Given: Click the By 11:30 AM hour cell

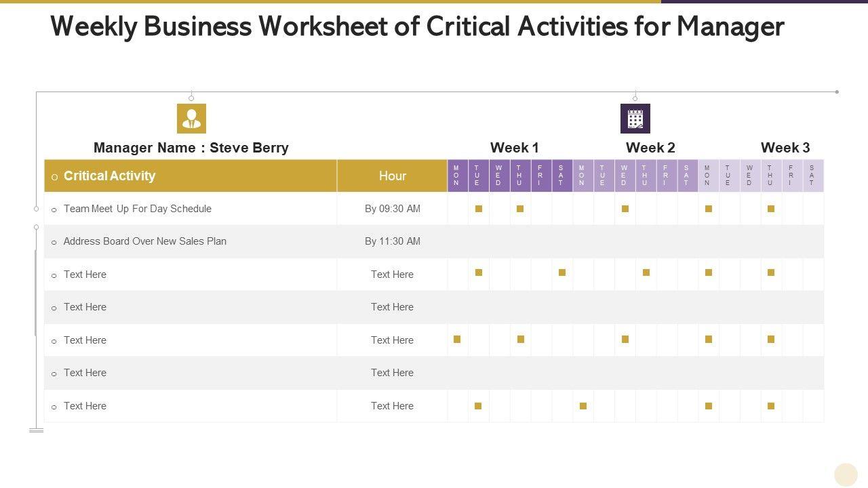Looking at the screenshot, I should 392,241.
